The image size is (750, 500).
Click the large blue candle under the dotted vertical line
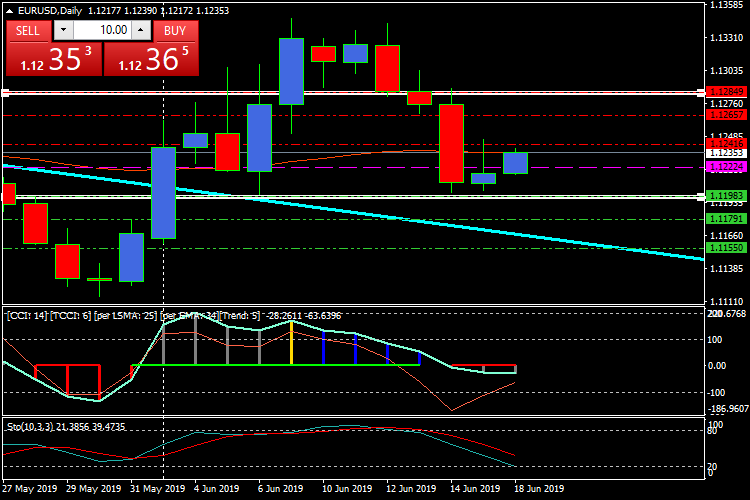point(164,193)
